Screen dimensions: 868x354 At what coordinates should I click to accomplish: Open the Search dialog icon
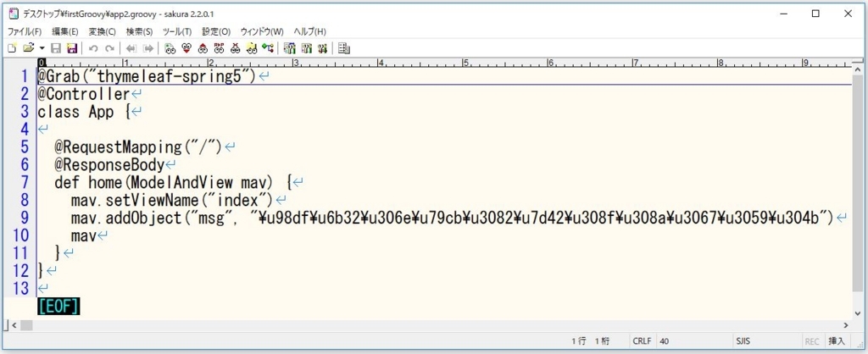click(x=170, y=48)
